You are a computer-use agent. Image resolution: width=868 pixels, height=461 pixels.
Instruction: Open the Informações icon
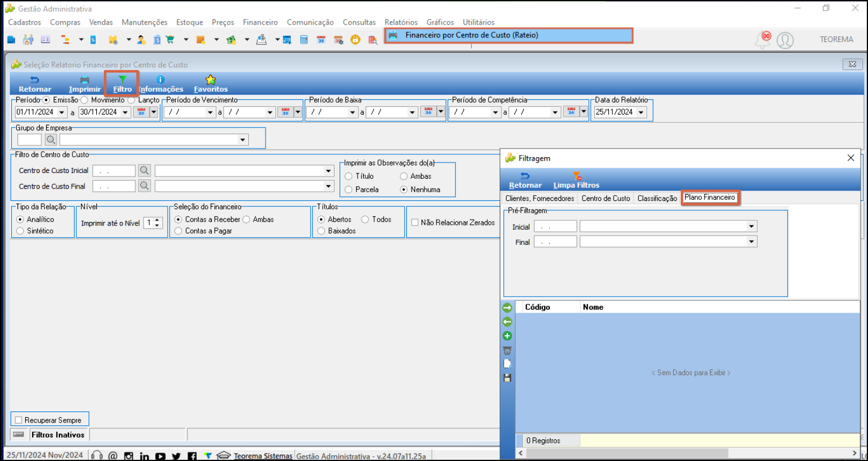[x=161, y=79]
